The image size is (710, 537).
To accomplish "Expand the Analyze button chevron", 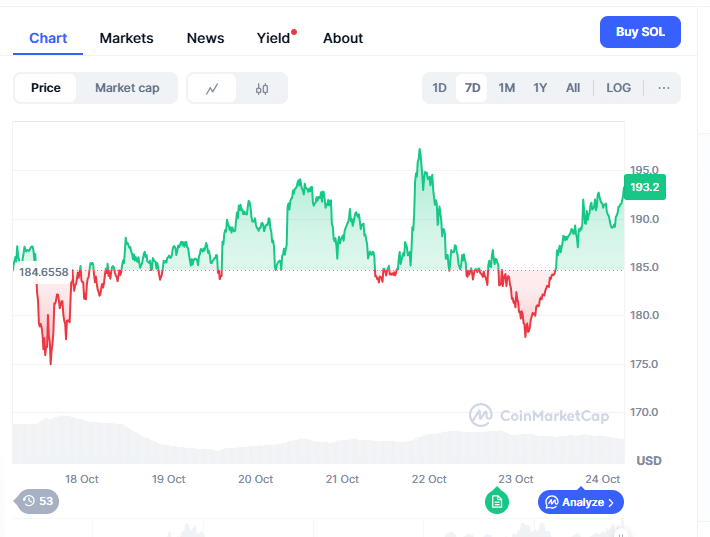I will click(x=611, y=502).
